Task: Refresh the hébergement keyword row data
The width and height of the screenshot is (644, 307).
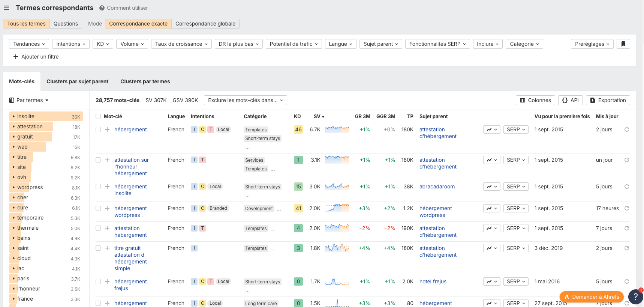Action: pyautogui.click(x=627, y=129)
